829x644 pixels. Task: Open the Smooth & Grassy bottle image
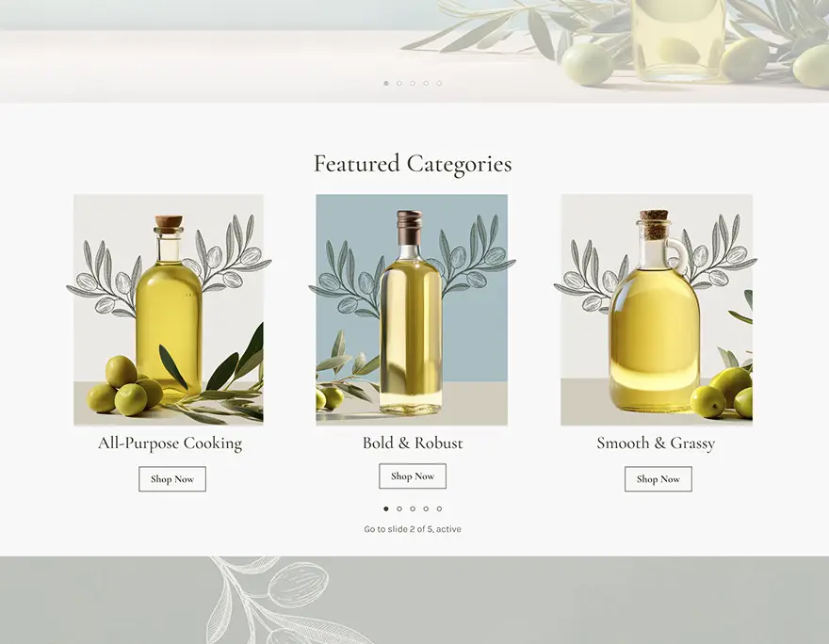(657, 310)
